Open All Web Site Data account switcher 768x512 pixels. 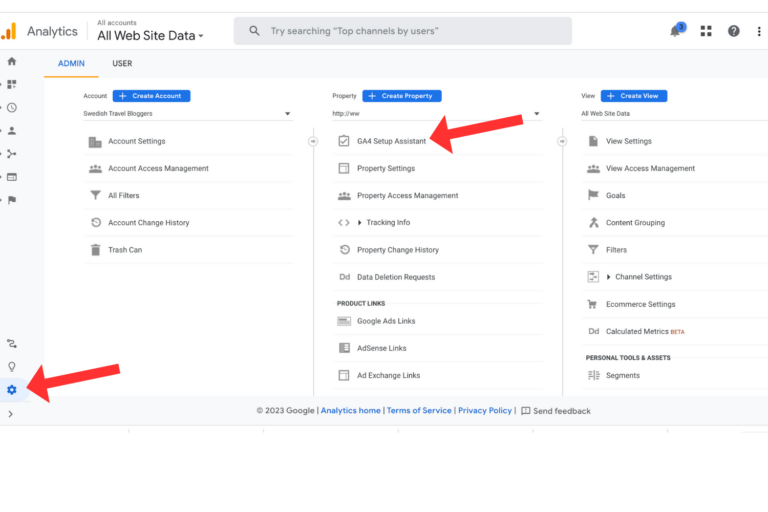click(x=150, y=36)
